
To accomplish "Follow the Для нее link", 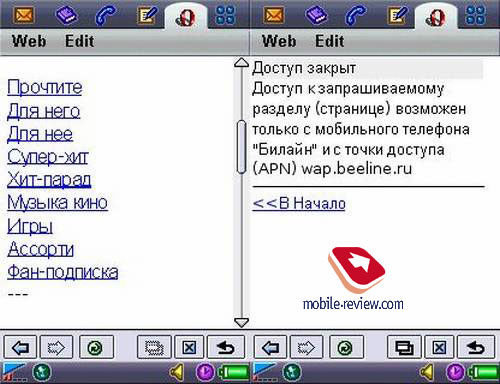I will pyautogui.click(x=40, y=134).
